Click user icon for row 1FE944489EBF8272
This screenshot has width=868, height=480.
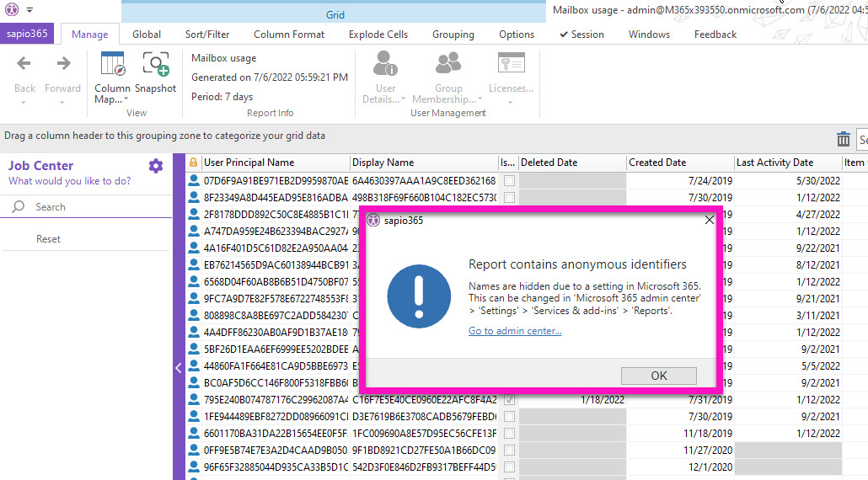(x=194, y=416)
